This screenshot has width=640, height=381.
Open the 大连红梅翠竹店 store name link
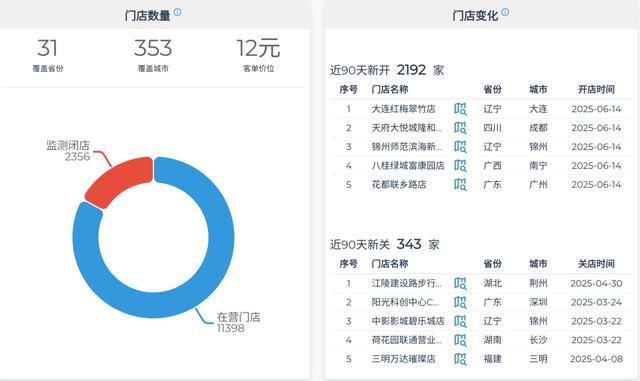403,109
